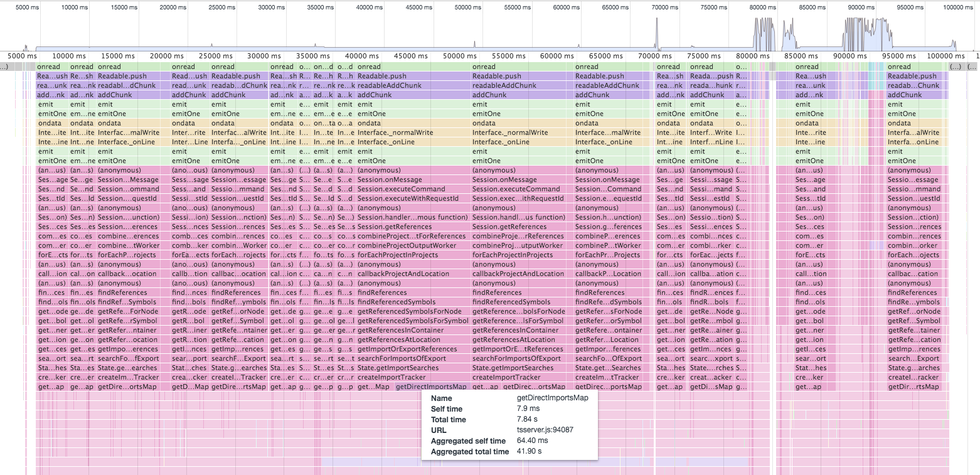The image size is (980, 475).
Task: Click the '64.40 ms' aggregated self time value
Action: pyautogui.click(x=532, y=440)
